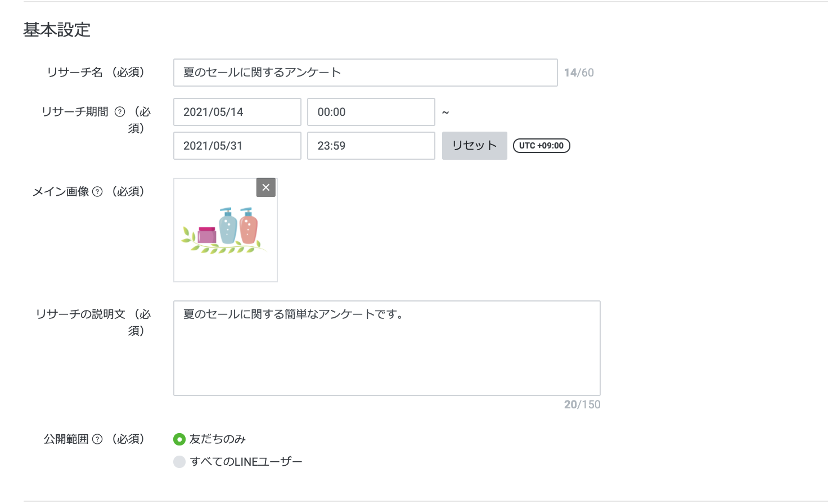828x504 pixels.
Task: Select the 友だちのみ radio option
Action: pos(179,439)
